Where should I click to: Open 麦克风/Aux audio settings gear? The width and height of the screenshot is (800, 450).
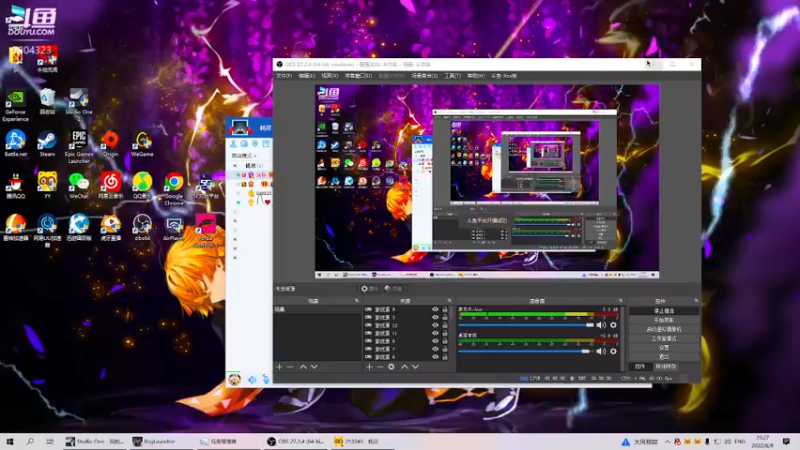(x=613, y=325)
